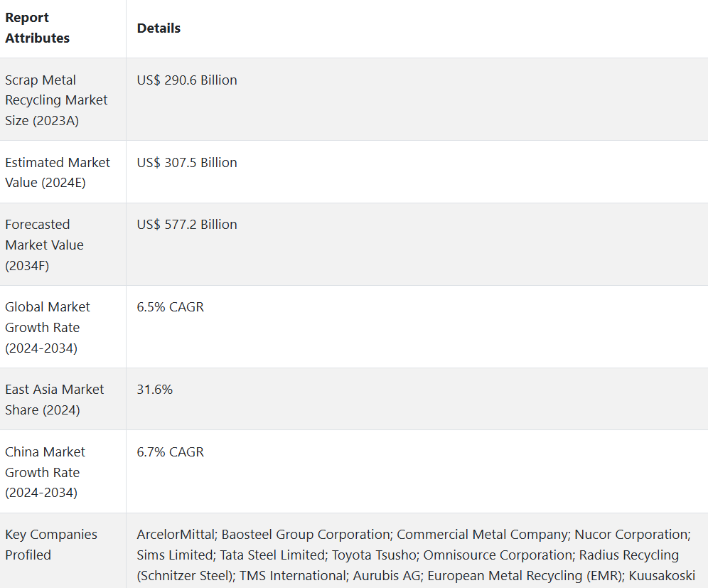The height and width of the screenshot is (588, 708).
Task: Click the 6.7% CAGR value
Action: pyautogui.click(x=171, y=451)
